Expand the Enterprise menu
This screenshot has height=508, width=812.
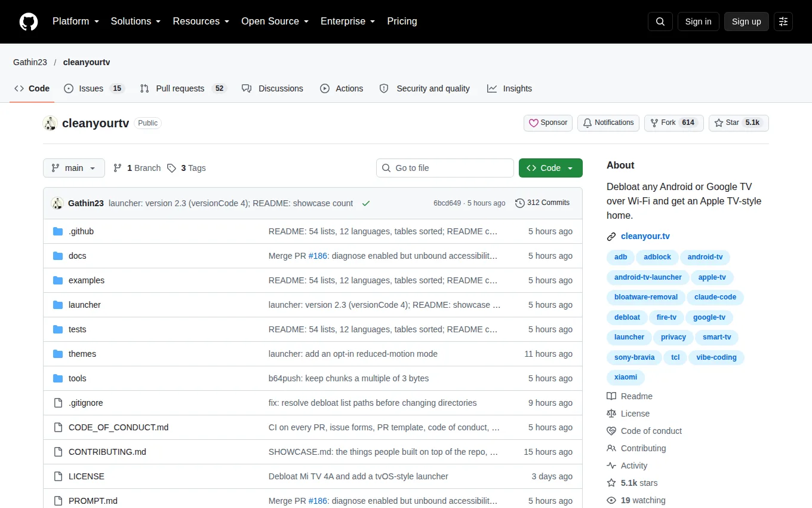[x=347, y=22]
